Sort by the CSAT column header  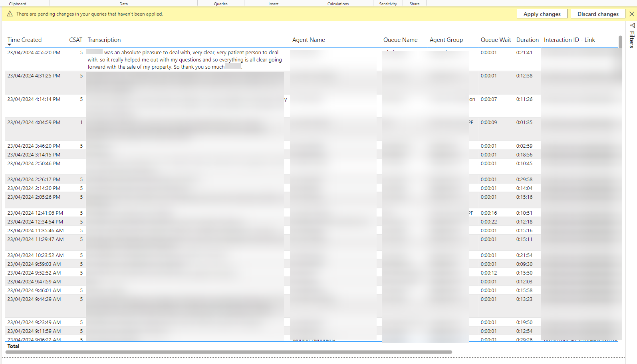pyautogui.click(x=75, y=40)
